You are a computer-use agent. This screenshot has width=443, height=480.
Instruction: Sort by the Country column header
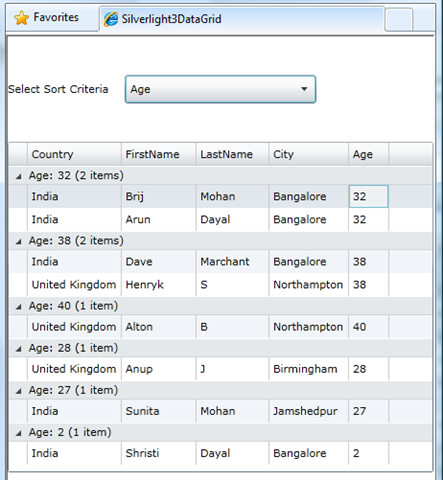74,154
